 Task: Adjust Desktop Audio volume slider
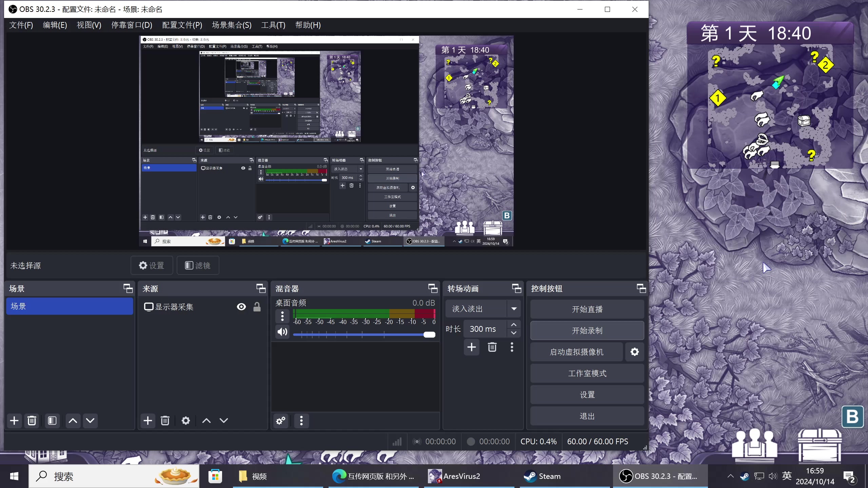click(364, 334)
